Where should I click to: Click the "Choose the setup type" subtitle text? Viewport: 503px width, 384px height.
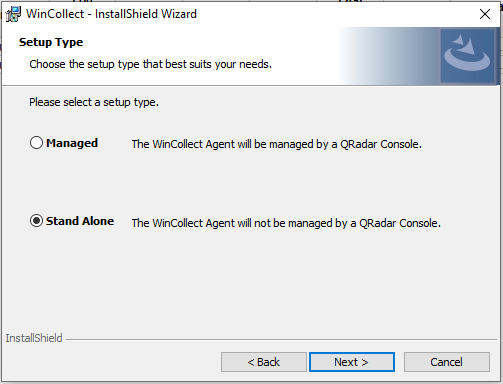(x=151, y=64)
